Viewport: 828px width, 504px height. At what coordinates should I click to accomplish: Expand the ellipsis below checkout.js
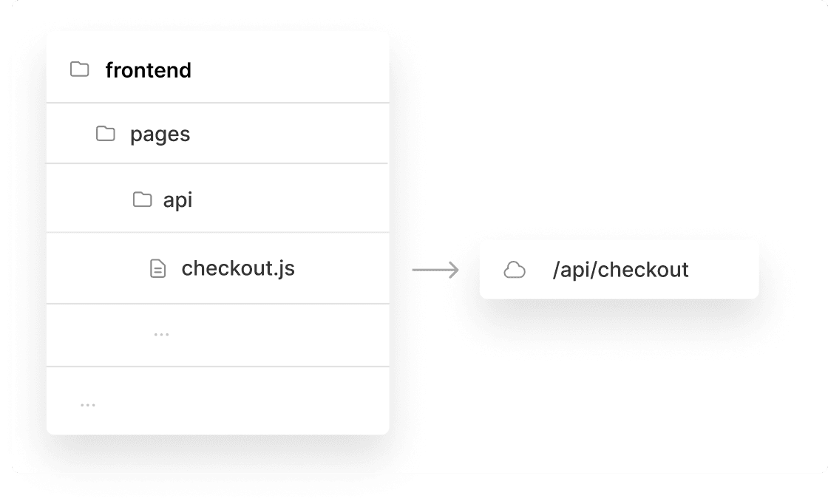pyautogui.click(x=161, y=335)
